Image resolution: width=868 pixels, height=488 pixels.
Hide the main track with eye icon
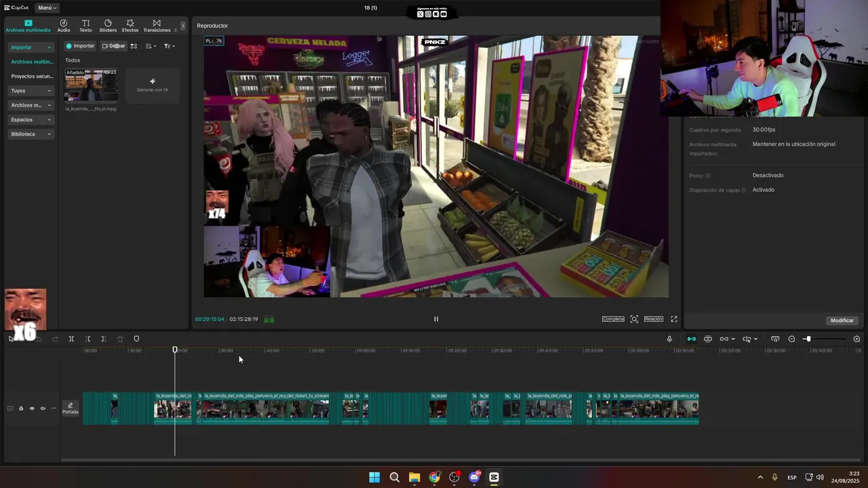click(32, 409)
